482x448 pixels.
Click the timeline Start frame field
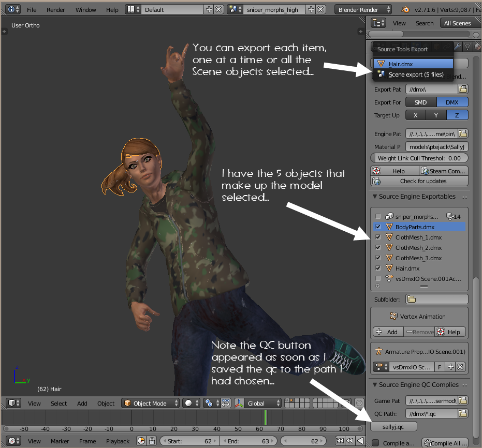188,441
